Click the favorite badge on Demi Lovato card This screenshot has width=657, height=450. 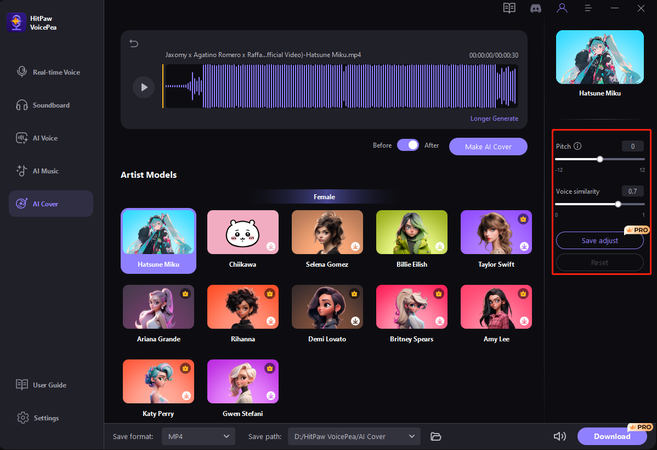355,321
